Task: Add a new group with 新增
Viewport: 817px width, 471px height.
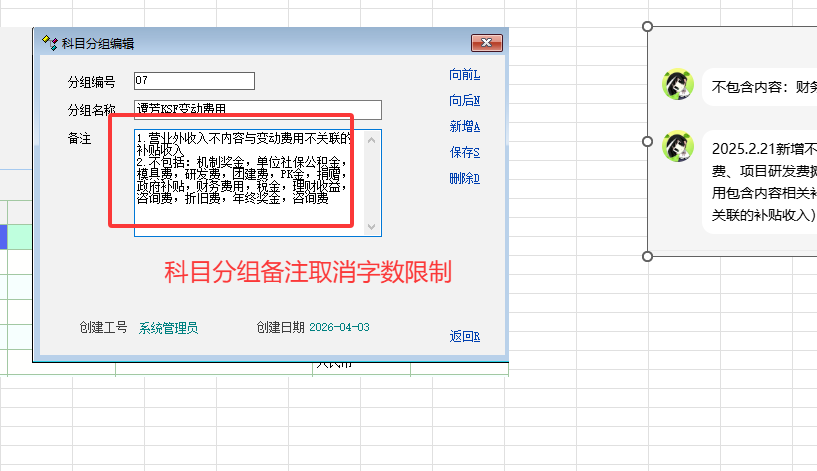Action: 464,127
